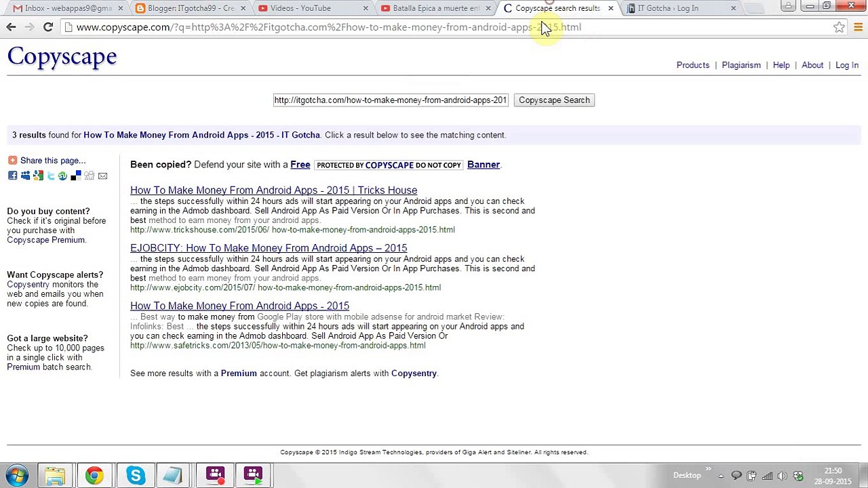The image size is (868, 488).
Task: Open the third result title link
Action: pos(239,306)
